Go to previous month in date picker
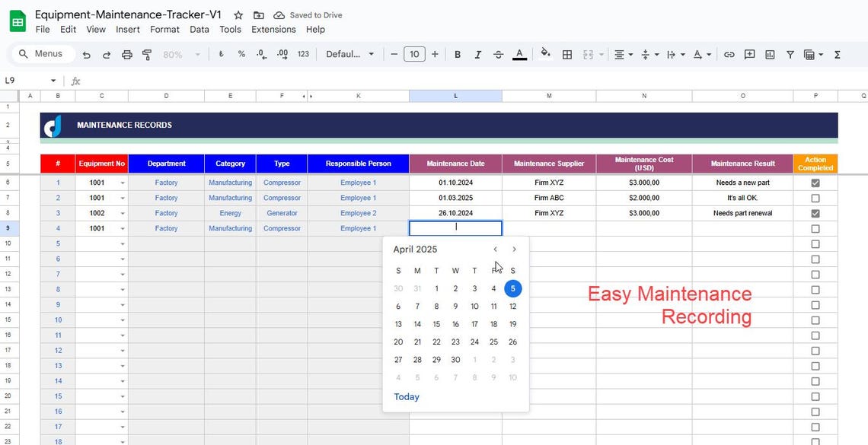This screenshot has height=445, width=868. point(496,250)
